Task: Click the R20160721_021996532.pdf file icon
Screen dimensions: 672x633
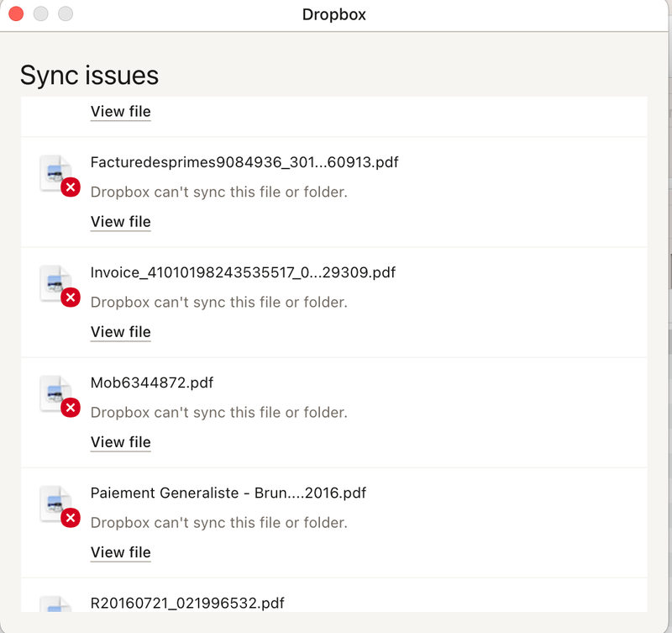Action: (55, 604)
